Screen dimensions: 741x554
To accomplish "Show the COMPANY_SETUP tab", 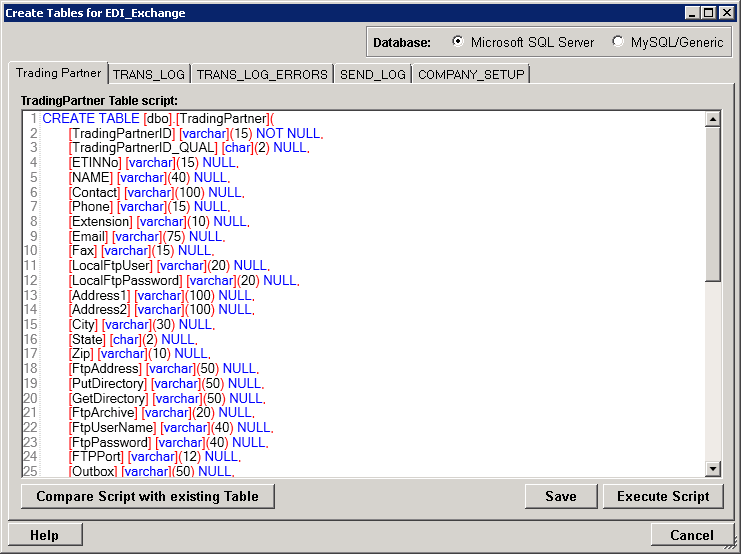I will click(x=470, y=74).
